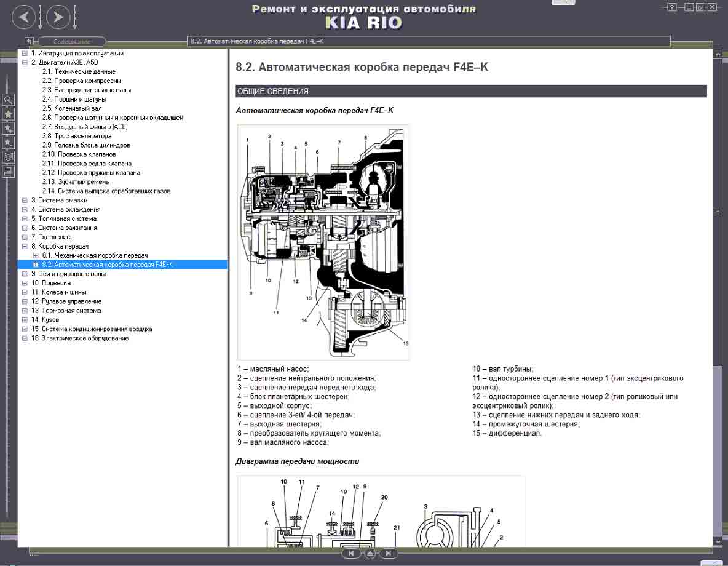Click the 8.2 page title breadcrumb bar
The width and height of the screenshot is (728, 566).
tap(429, 41)
